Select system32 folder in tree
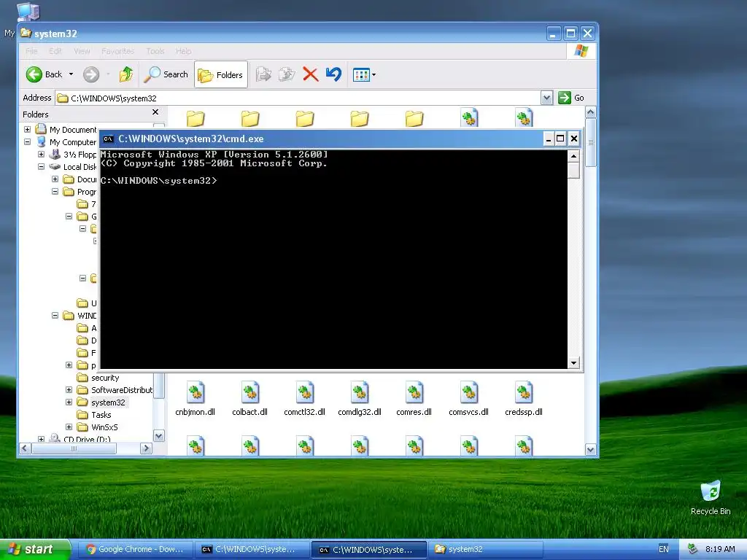The image size is (747, 560). coord(108,402)
